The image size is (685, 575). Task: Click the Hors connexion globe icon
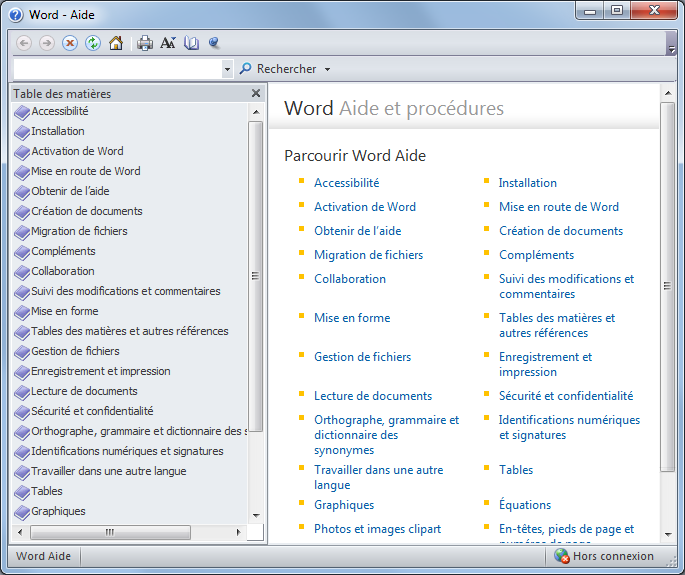click(561, 556)
